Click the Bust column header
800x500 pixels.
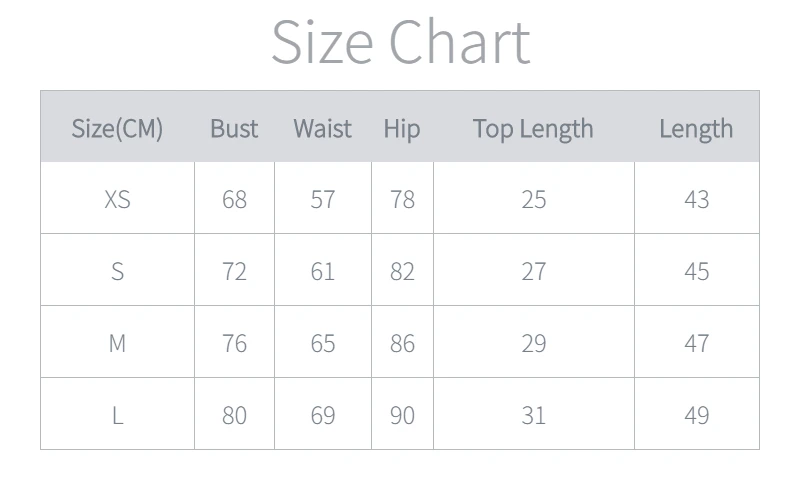(x=234, y=129)
